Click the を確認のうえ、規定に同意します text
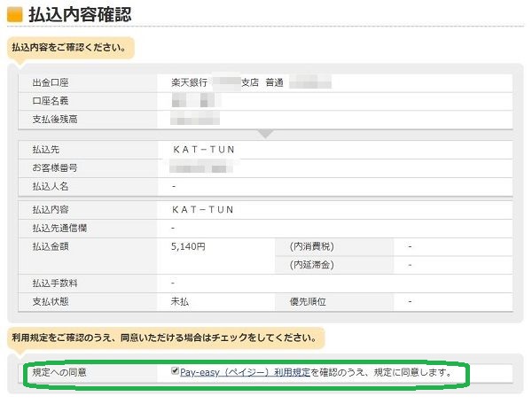 pos(381,372)
